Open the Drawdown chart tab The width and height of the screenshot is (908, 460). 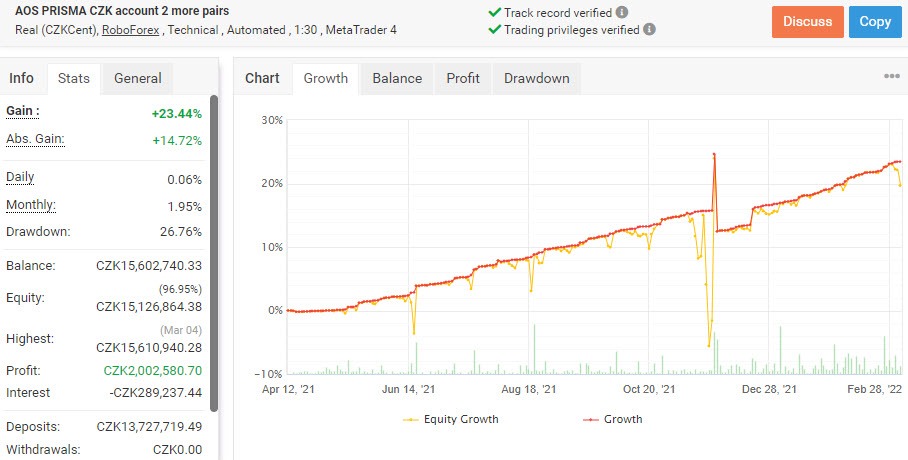[537, 78]
